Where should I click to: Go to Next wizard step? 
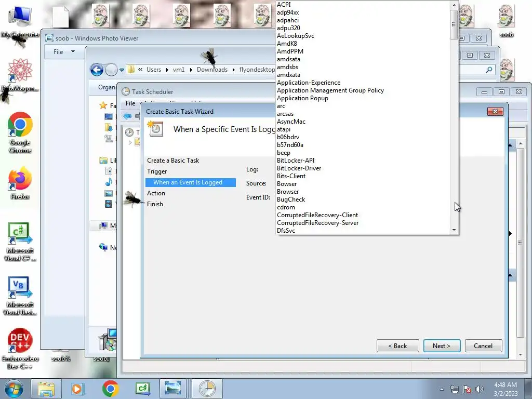coord(442,345)
